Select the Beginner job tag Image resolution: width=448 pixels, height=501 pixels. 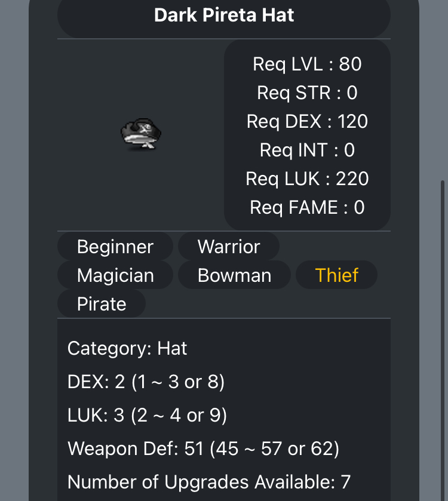click(x=115, y=247)
